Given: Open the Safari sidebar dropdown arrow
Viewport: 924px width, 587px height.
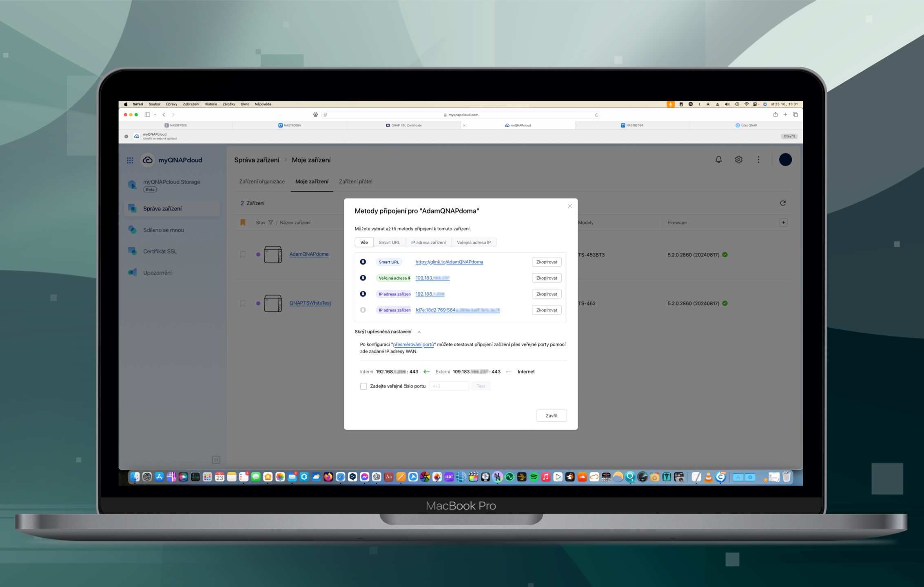Looking at the screenshot, I should (155, 115).
